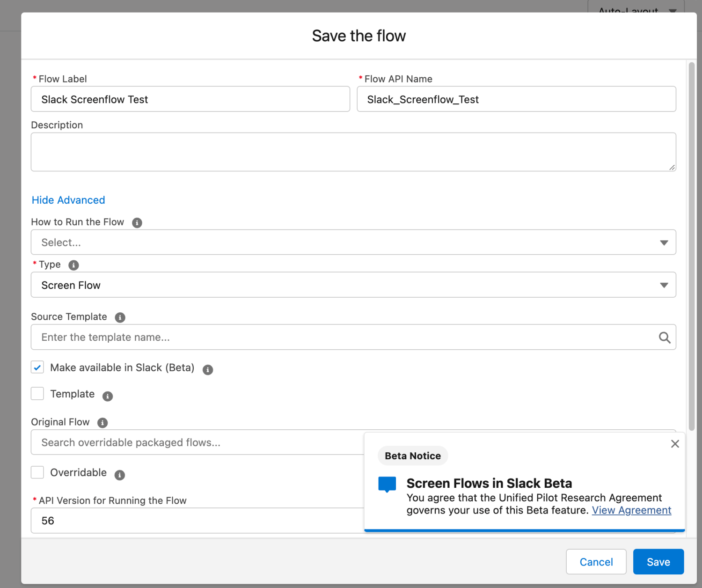The height and width of the screenshot is (588, 702).
Task: Collapse advanced options via Hide Advanced
Action: pyautogui.click(x=68, y=200)
